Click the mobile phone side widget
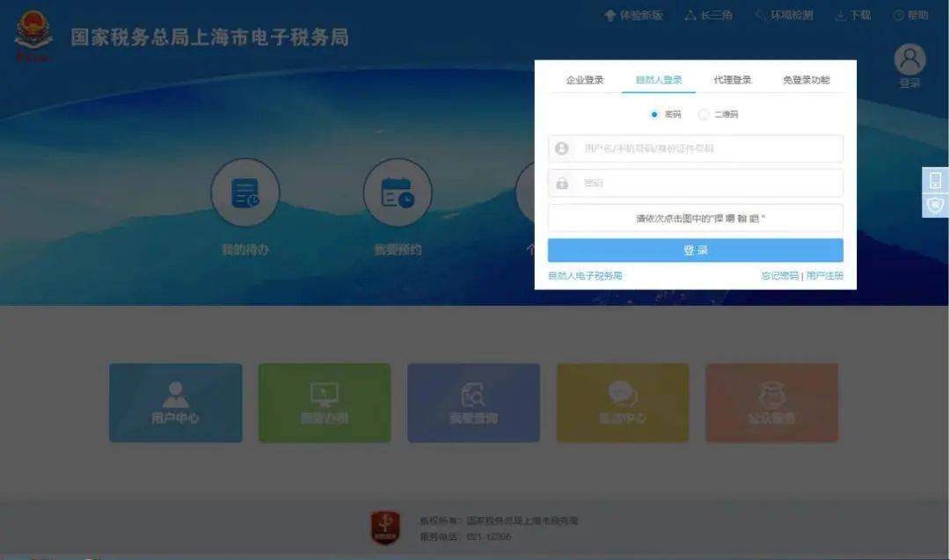950x560 pixels. coord(935,180)
